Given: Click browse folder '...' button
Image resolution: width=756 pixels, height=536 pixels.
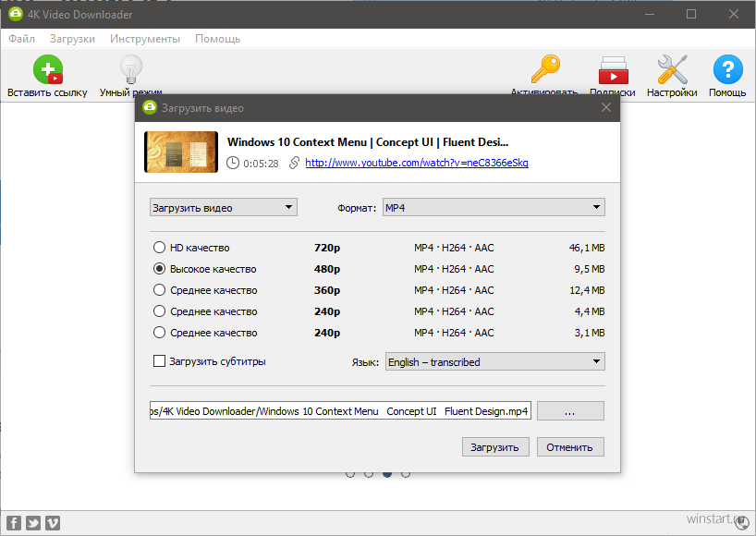Looking at the screenshot, I should click(570, 411).
